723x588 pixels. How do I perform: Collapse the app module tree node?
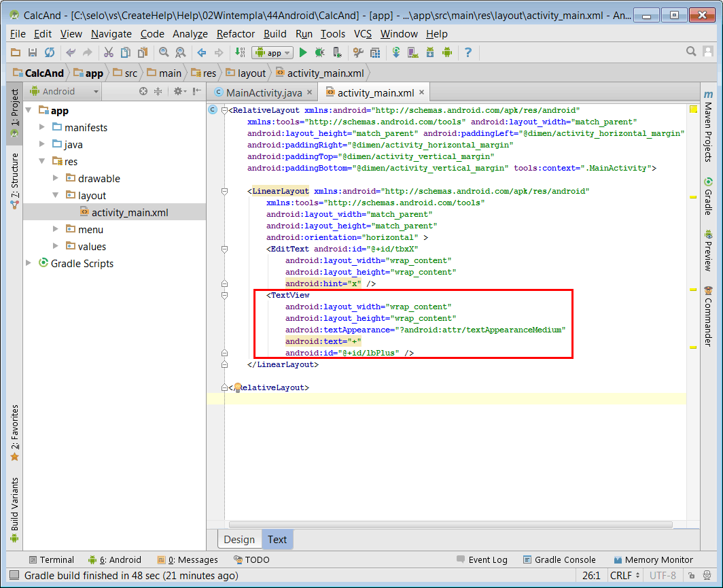pyautogui.click(x=29, y=110)
